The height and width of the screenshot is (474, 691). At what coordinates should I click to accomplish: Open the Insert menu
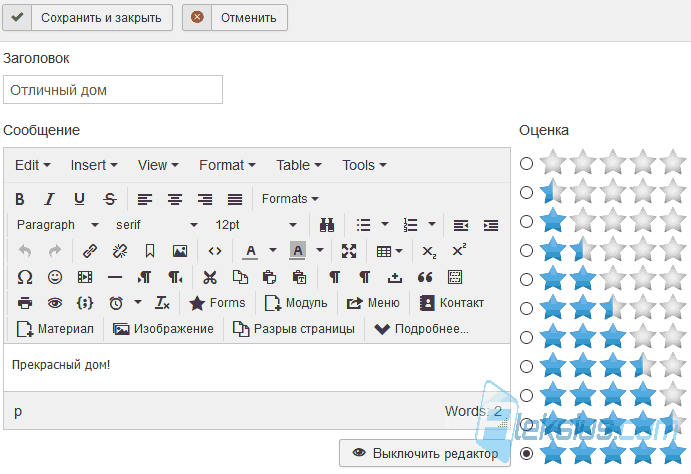click(94, 165)
